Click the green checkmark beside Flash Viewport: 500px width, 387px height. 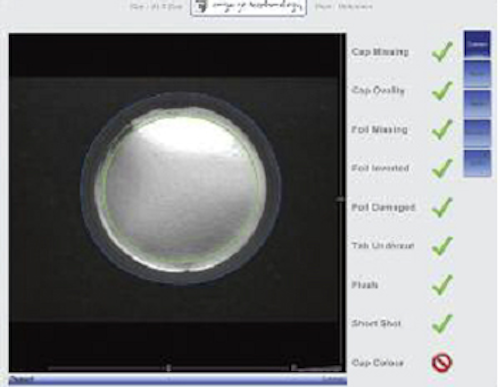(442, 285)
